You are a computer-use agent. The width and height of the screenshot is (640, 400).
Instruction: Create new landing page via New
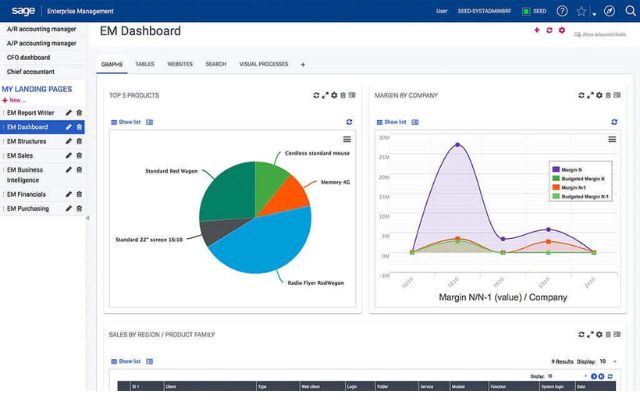coord(14,100)
